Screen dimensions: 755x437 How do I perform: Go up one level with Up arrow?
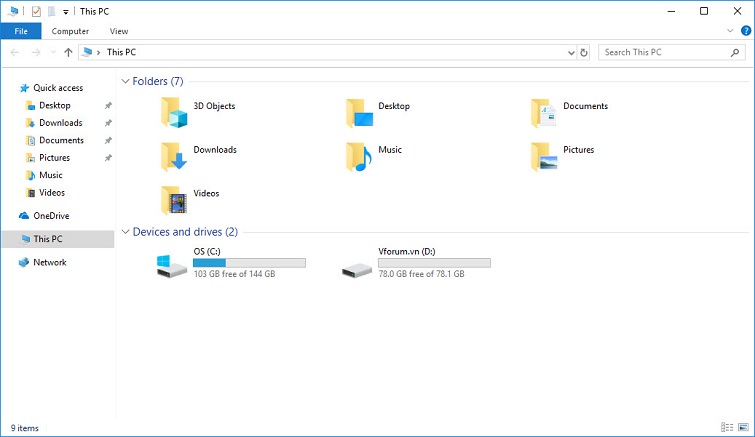(68, 52)
